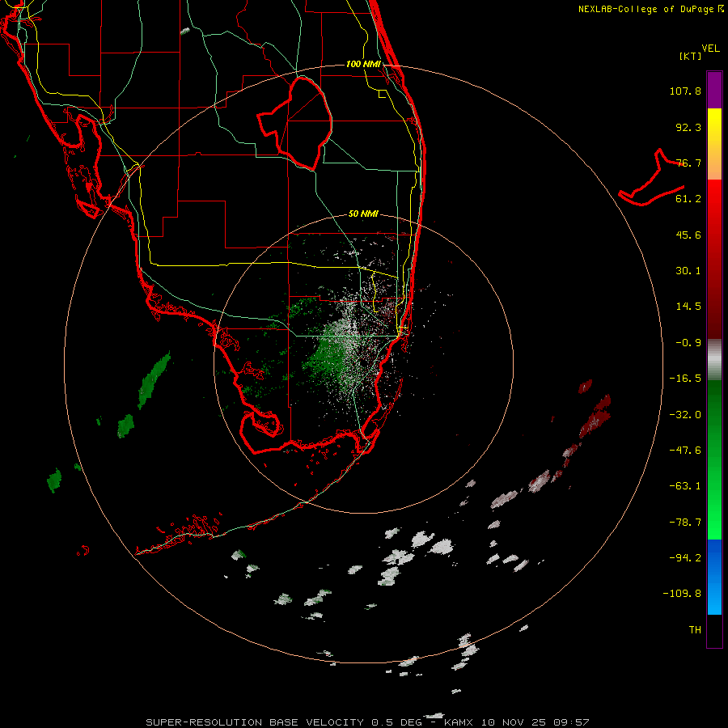Click the 50 NMI range ring label
Image resolution: width=728 pixels, height=728 pixels.
(x=363, y=214)
